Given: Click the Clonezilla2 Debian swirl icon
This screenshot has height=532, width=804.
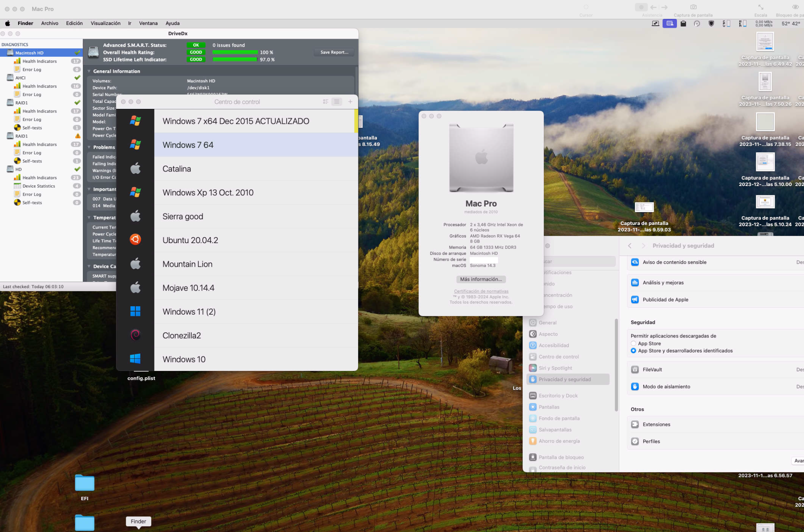Looking at the screenshot, I should tap(135, 335).
